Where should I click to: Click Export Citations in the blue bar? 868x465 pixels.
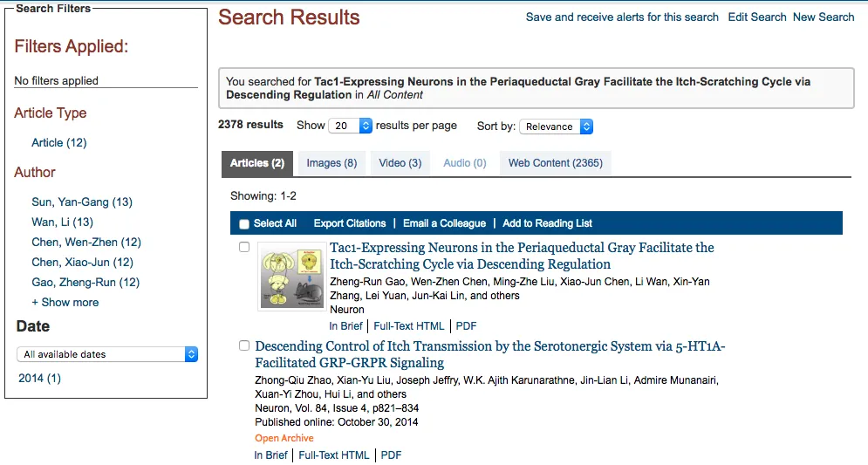click(x=350, y=223)
